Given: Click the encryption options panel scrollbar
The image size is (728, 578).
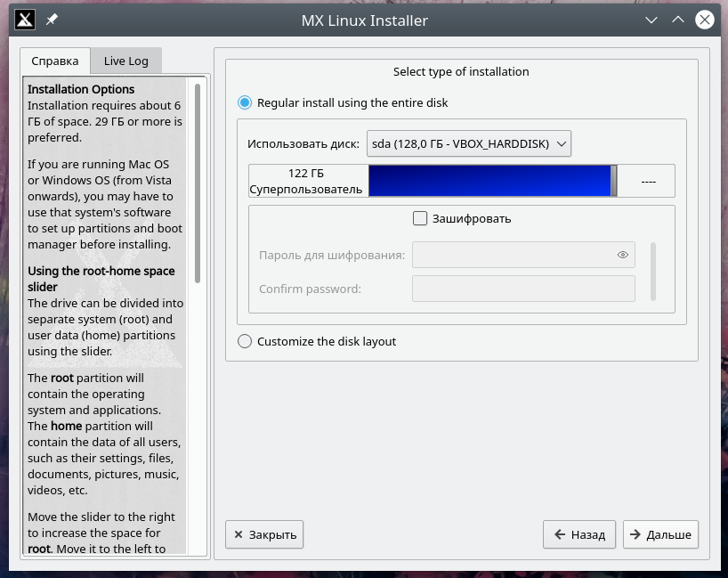Looking at the screenshot, I should [x=653, y=272].
